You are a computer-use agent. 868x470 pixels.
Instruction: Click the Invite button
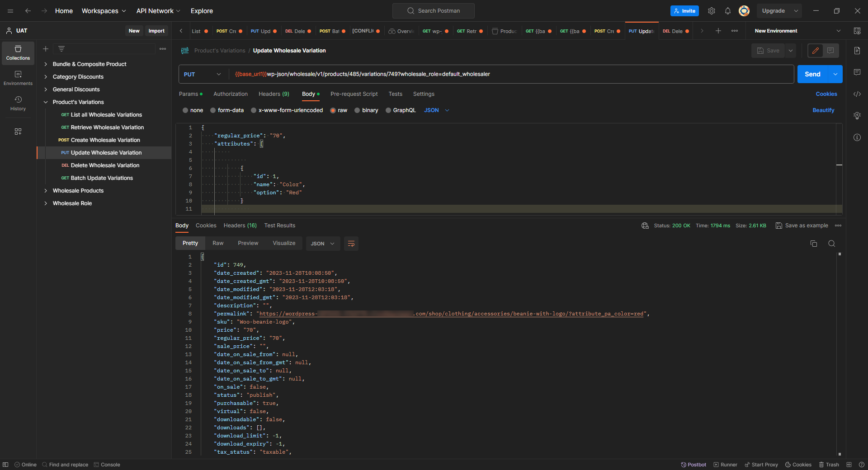pyautogui.click(x=684, y=11)
